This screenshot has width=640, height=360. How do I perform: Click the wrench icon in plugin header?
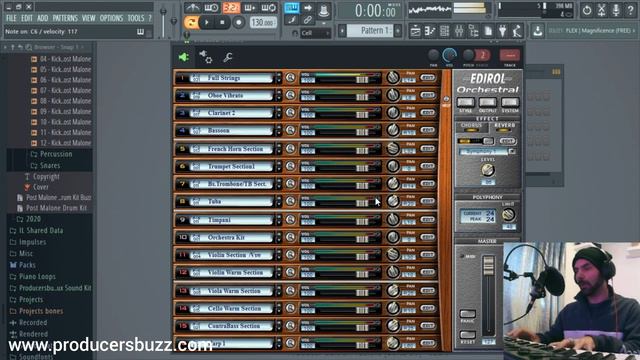(x=228, y=57)
